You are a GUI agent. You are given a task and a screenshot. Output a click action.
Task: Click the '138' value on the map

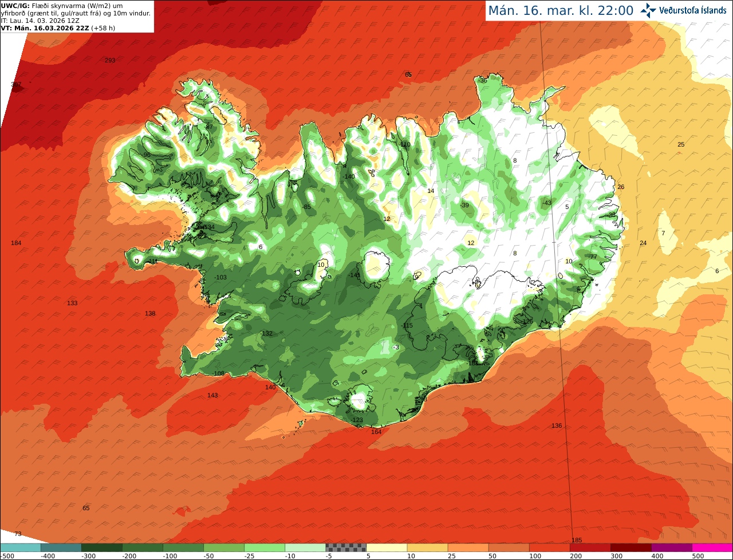pyautogui.click(x=150, y=314)
